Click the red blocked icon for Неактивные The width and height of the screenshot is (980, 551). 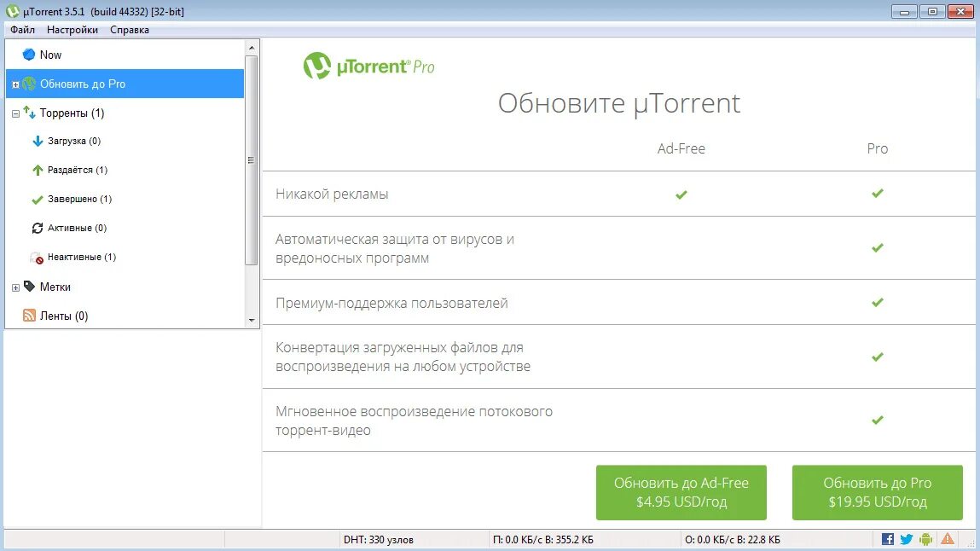[x=38, y=258]
